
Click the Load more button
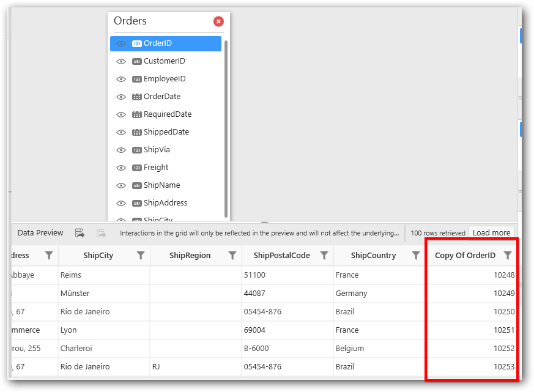pos(491,233)
